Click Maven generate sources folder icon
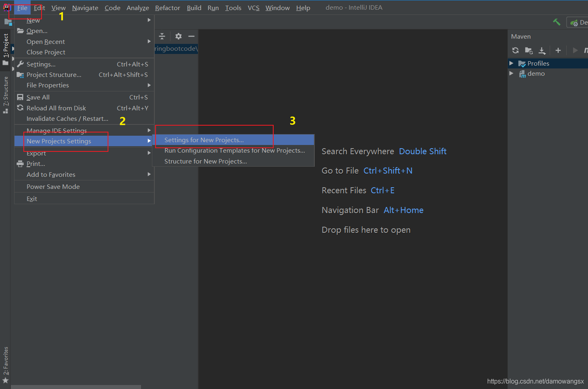The height and width of the screenshot is (389, 588). 529,50
